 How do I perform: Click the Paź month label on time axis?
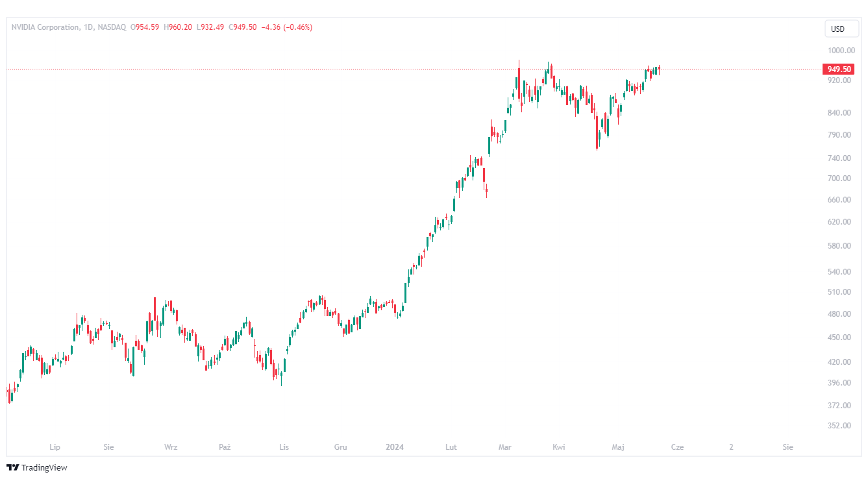coord(225,447)
